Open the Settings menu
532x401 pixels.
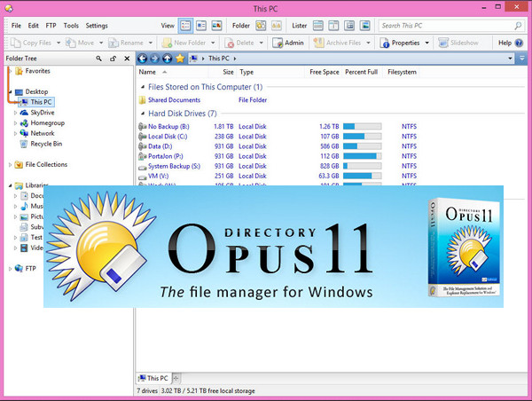tap(97, 26)
